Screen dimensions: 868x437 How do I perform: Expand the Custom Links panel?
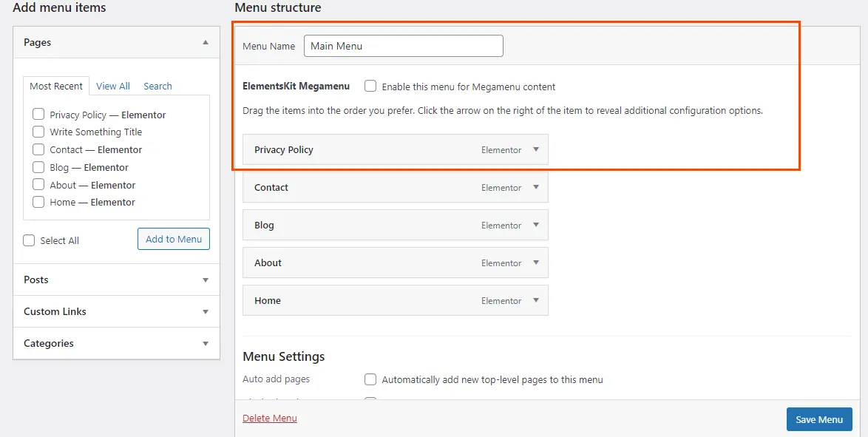(x=206, y=311)
